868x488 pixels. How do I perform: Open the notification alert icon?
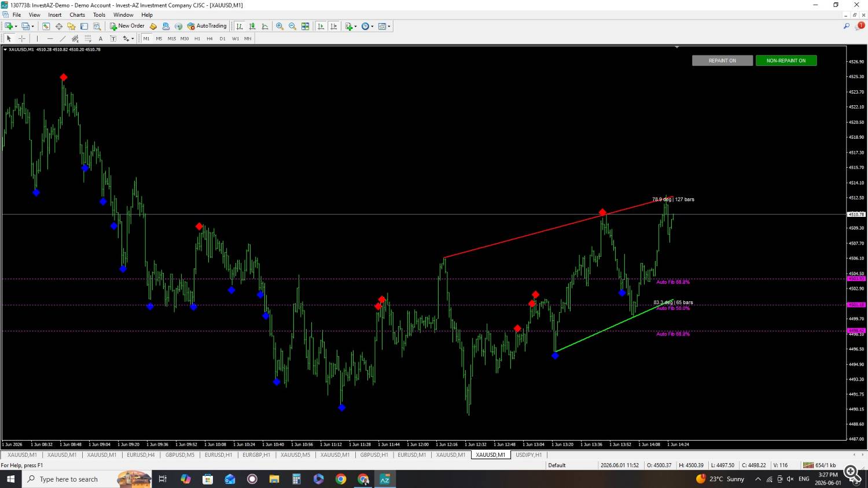coord(860,26)
